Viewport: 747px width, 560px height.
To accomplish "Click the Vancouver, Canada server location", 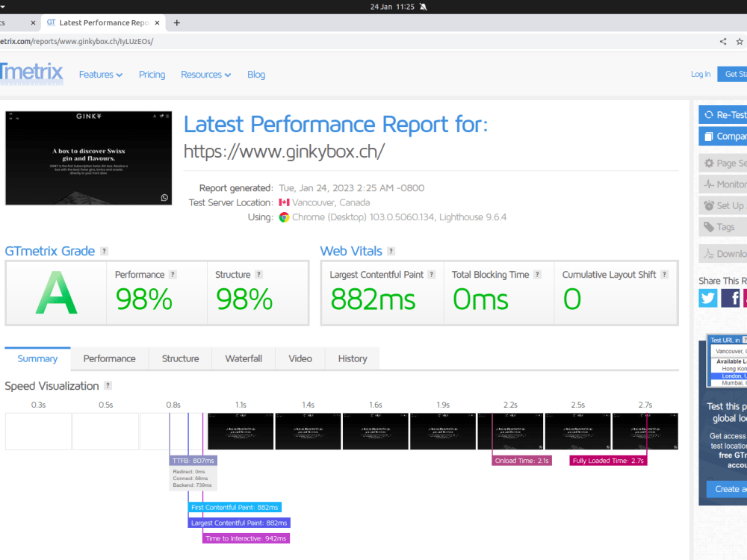I will coord(331,202).
